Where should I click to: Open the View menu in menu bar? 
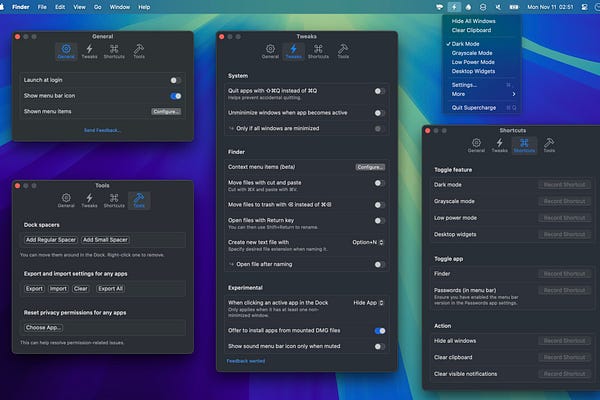pyautogui.click(x=79, y=7)
